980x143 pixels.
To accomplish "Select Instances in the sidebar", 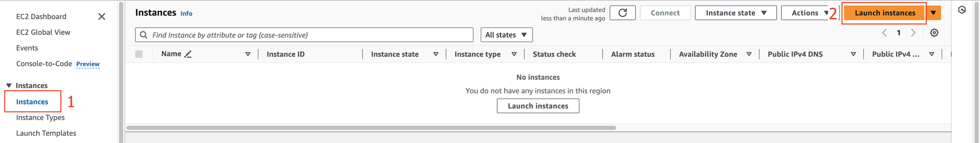I will pos(32,102).
